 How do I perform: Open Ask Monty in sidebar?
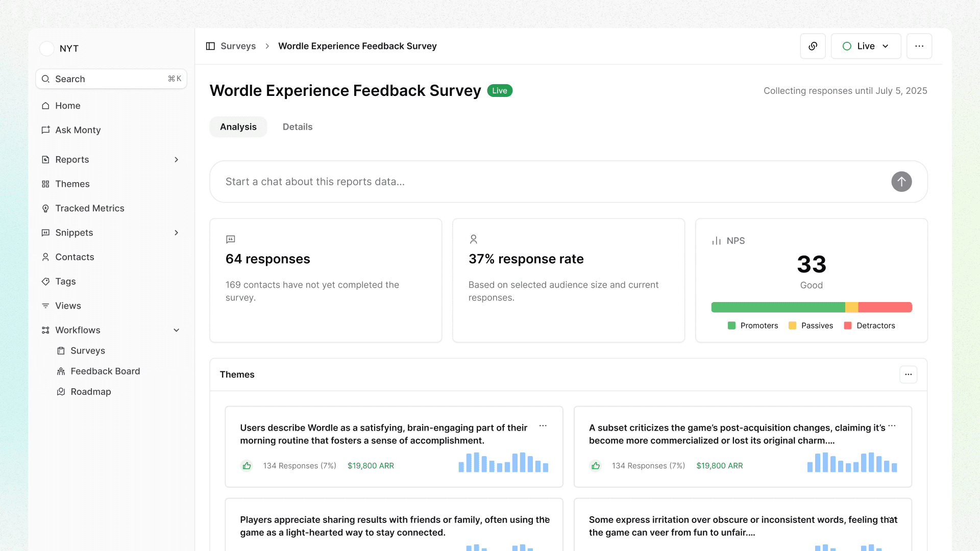(x=78, y=130)
